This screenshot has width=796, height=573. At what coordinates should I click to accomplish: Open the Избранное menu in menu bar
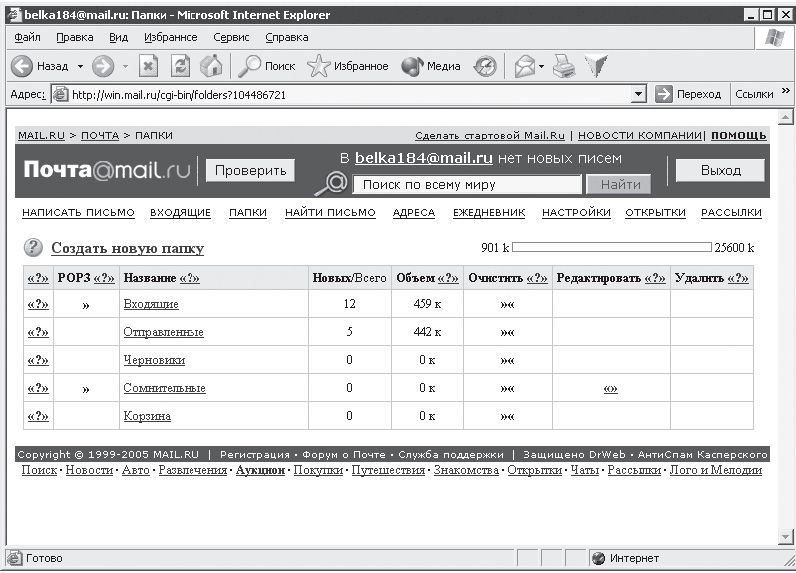point(171,37)
